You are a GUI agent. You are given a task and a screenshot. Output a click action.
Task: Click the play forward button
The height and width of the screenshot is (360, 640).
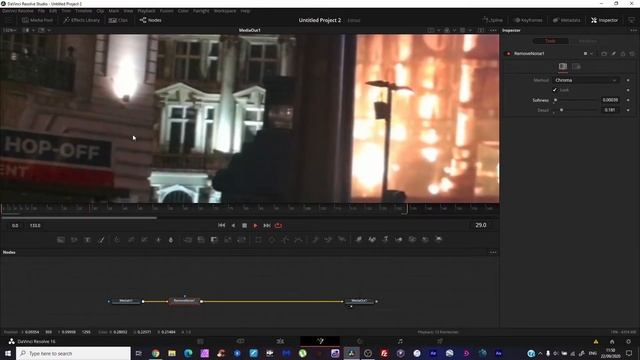(256, 225)
